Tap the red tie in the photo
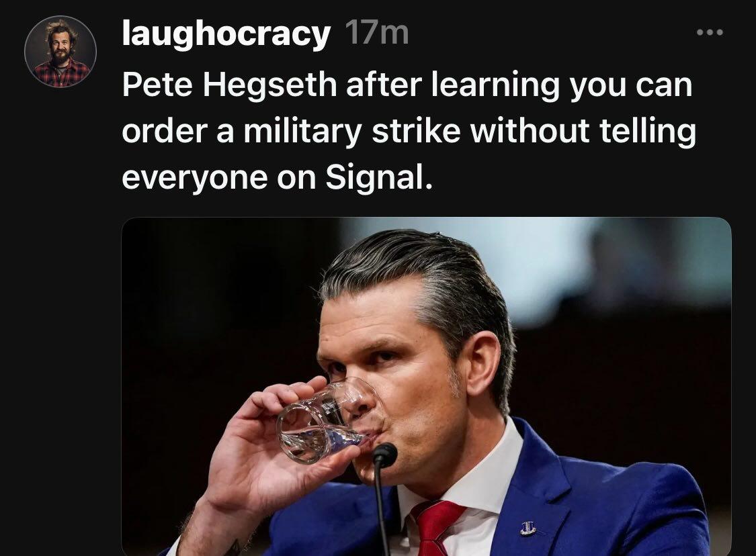The image size is (756, 556). (x=436, y=528)
